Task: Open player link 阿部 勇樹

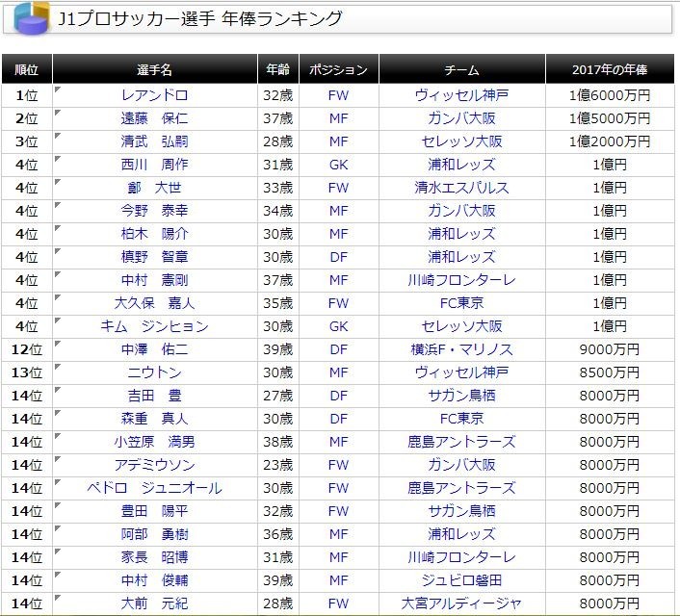Action: click(x=155, y=534)
